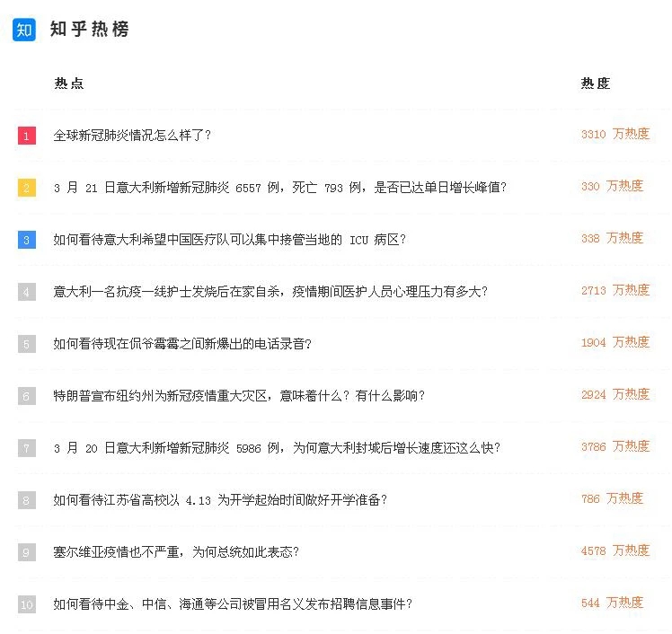The image size is (672, 634).
Task: Open question 全球新冠肺炎情况怎么样了
Action: coord(132,136)
